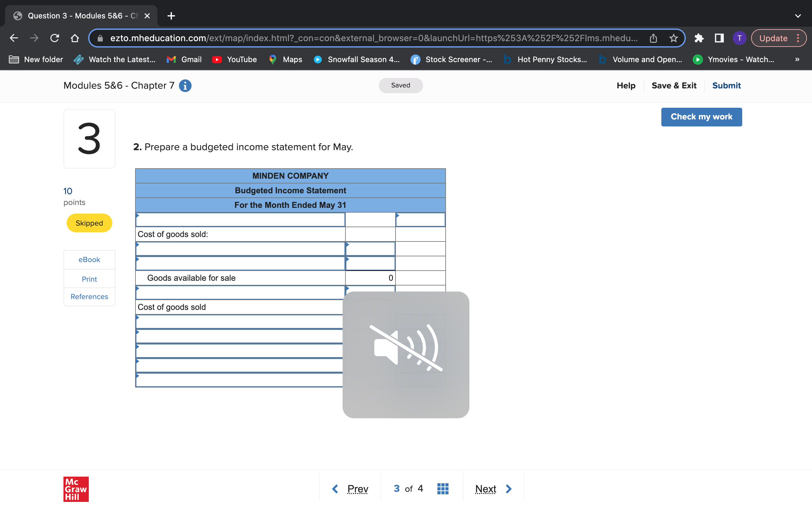
Task: Open dropdown row below Cost of goods sold:
Action: click(x=240, y=249)
